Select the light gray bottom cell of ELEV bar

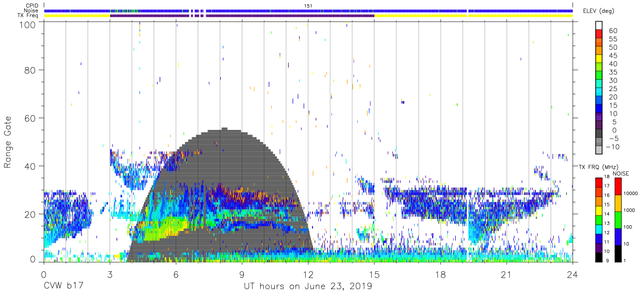(x=599, y=149)
